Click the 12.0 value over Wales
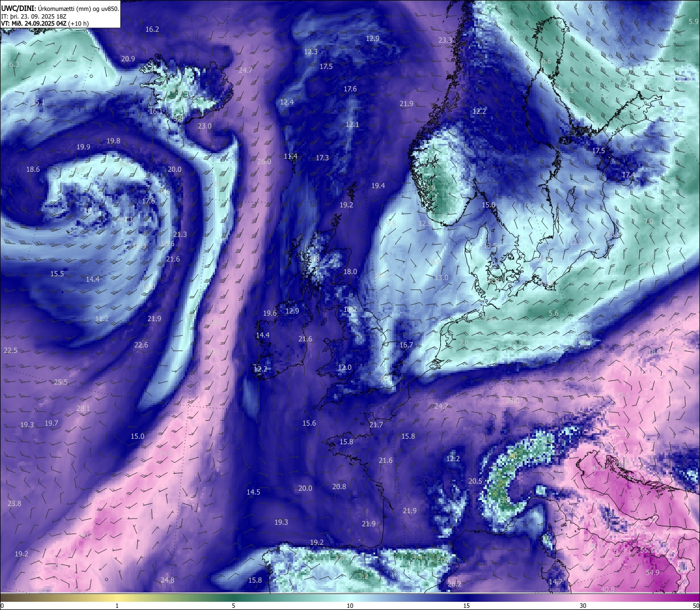The image size is (700, 610). pyautogui.click(x=345, y=367)
